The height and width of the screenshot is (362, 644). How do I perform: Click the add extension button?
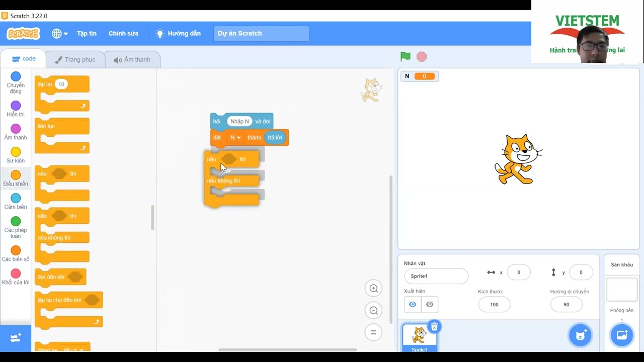[x=16, y=338]
